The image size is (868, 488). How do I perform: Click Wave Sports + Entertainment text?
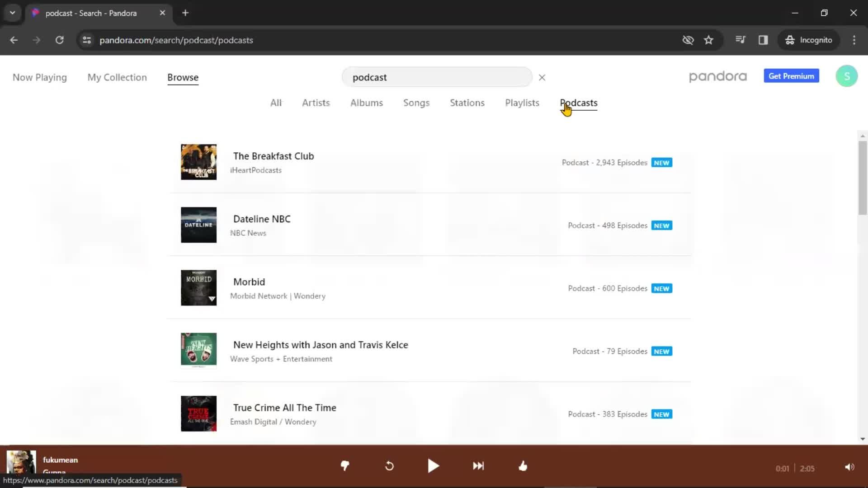click(x=281, y=359)
